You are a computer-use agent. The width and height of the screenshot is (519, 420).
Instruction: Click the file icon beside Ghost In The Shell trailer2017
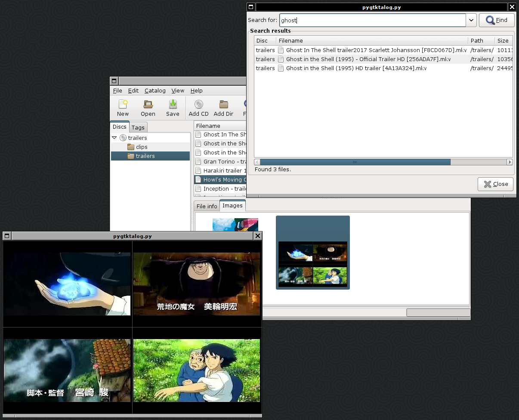[x=281, y=50]
